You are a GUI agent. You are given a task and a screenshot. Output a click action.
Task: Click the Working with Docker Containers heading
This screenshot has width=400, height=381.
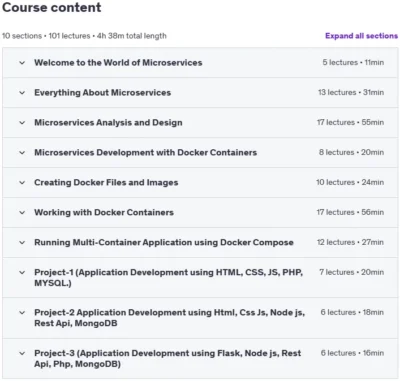point(104,213)
